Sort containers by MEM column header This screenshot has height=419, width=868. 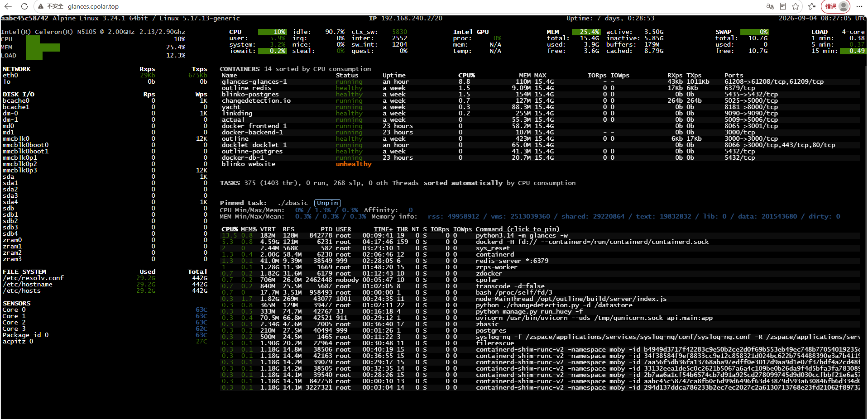click(x=525, y=76)
